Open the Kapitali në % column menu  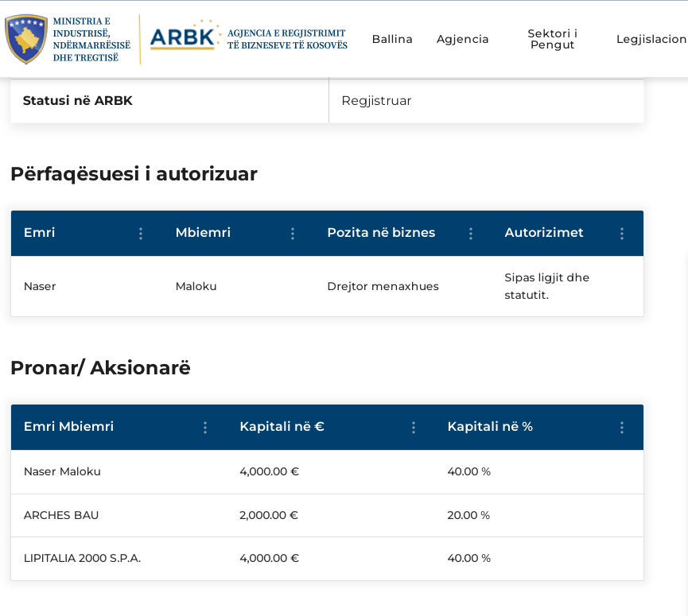pos(622,428)
